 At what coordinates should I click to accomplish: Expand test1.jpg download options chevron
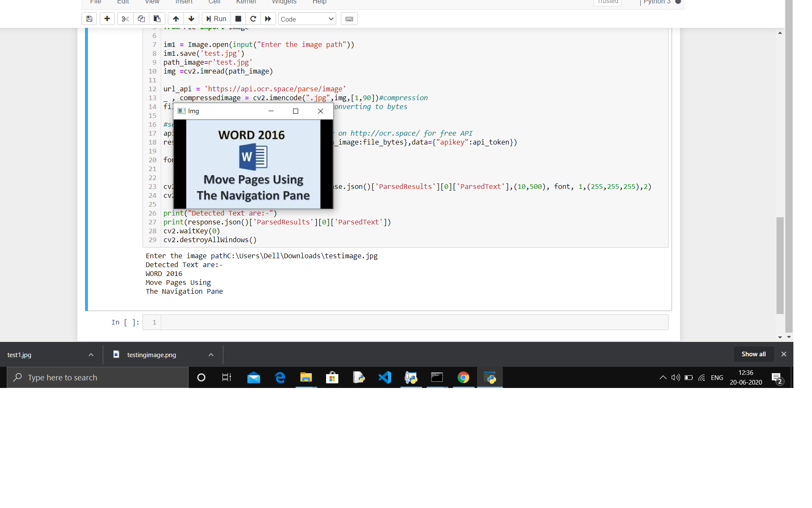(91, 355)
